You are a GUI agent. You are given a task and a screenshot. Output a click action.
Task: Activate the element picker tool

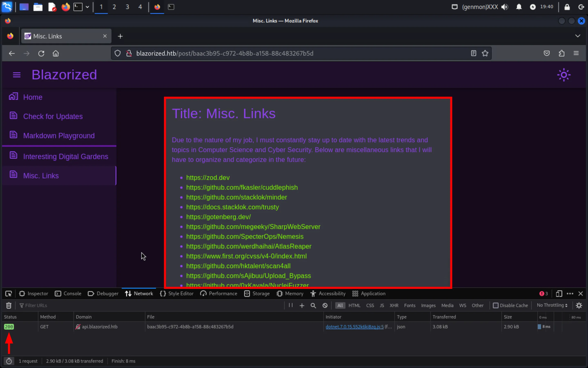tap(9, 294)
